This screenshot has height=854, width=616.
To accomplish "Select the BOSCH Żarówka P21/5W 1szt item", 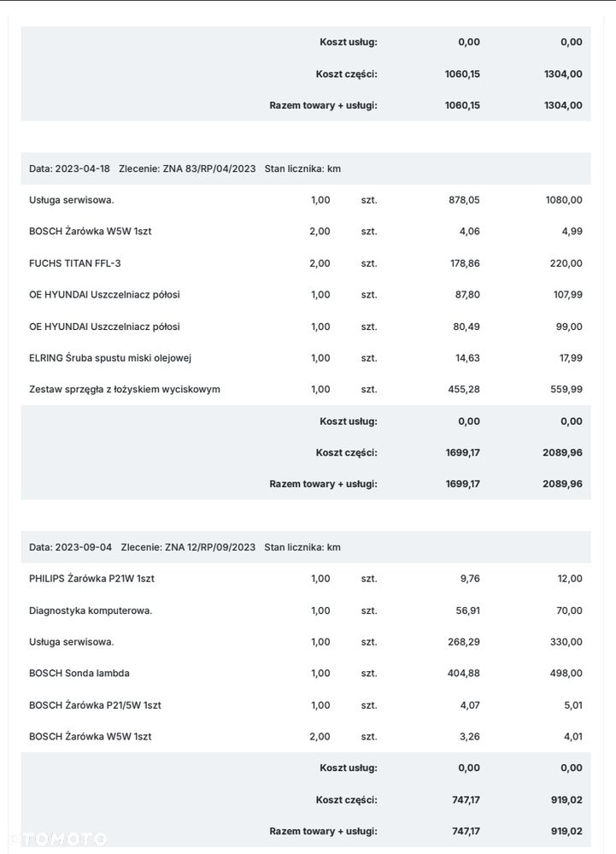I will (x=306, y=705).
